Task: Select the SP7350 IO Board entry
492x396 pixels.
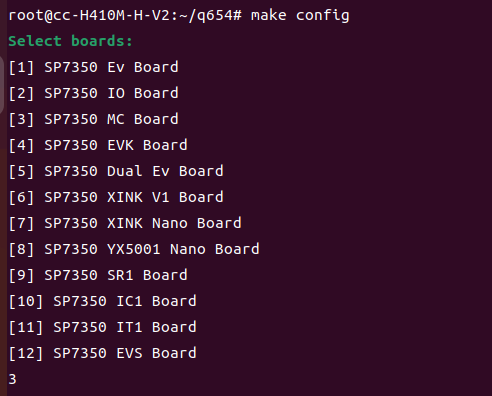Action: pos(94,93)
